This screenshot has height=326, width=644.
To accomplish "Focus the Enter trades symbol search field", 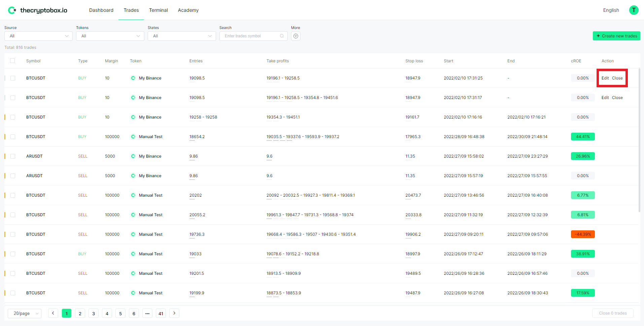I will click(251, 36).
